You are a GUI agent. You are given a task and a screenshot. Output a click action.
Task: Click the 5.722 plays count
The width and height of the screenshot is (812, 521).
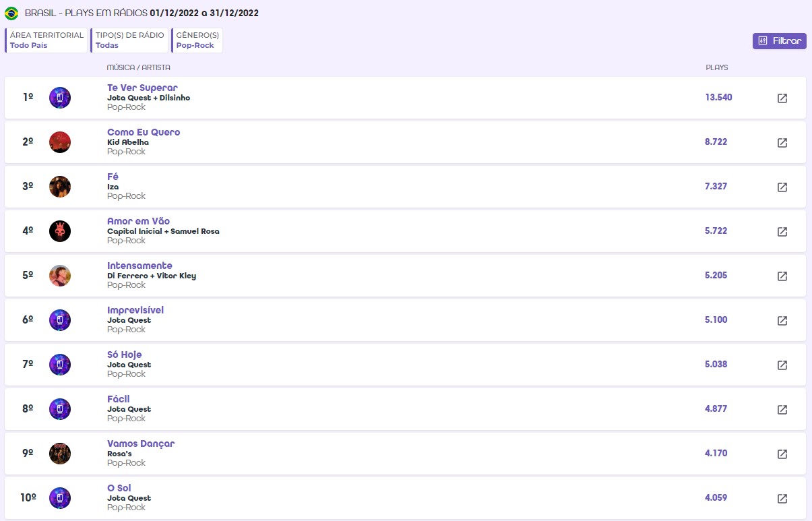coord(716,231)
